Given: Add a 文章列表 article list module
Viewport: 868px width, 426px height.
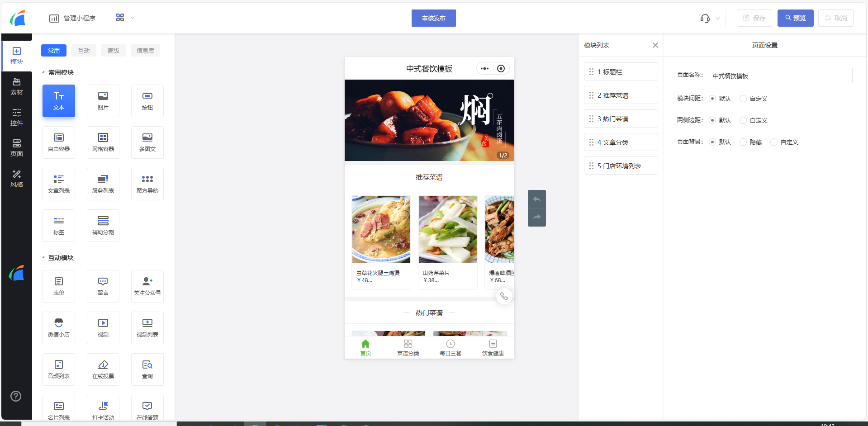Looking at the screenshot, I should tap(59, 184).
